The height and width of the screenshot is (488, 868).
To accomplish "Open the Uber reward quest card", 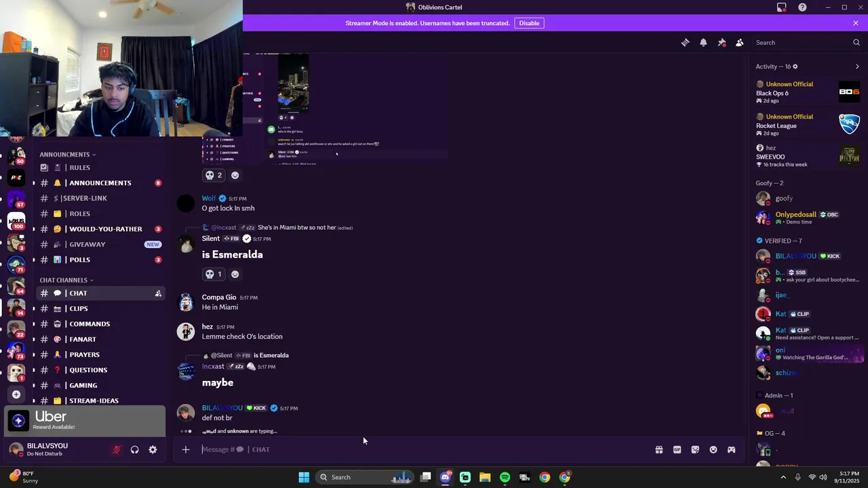I will (x=85, y=421).
